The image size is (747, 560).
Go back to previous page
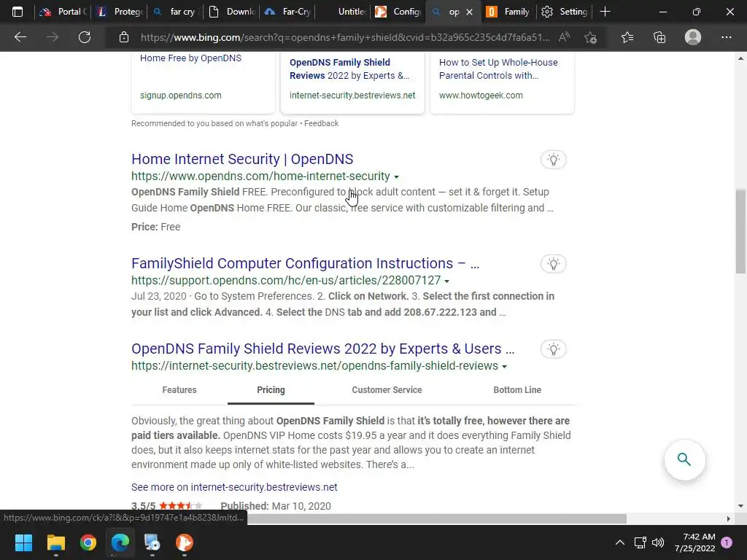point(20,37)
